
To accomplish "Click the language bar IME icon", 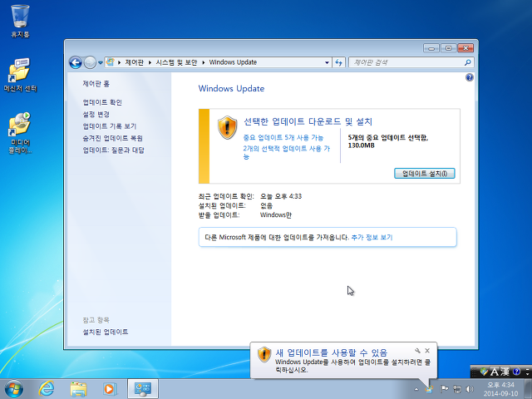I will pos(484,372).
